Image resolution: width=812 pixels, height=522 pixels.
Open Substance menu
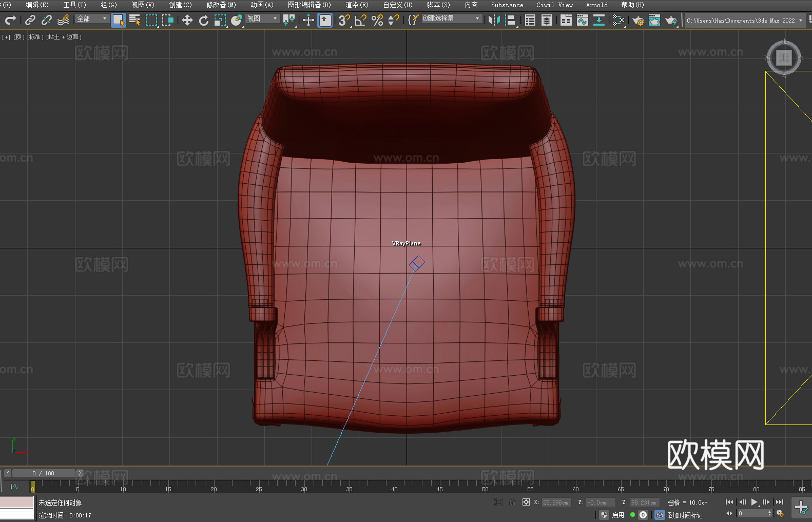[507, 5]
